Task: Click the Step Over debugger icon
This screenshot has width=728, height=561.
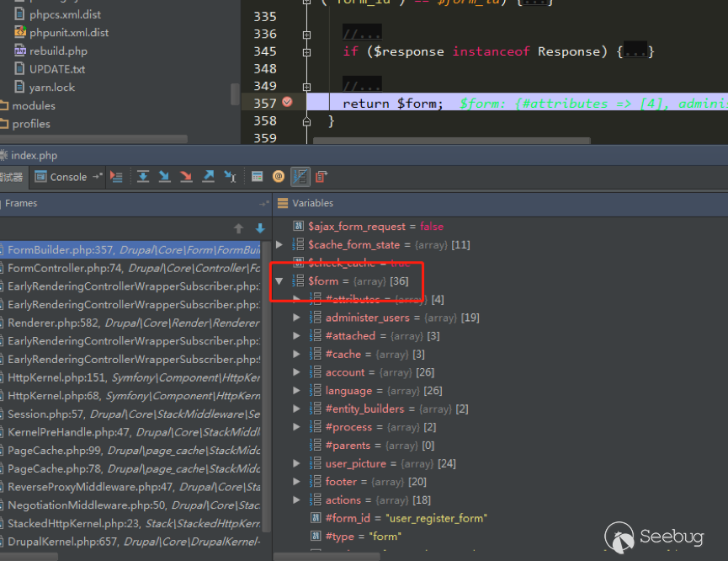Action: tap(143, 177)
